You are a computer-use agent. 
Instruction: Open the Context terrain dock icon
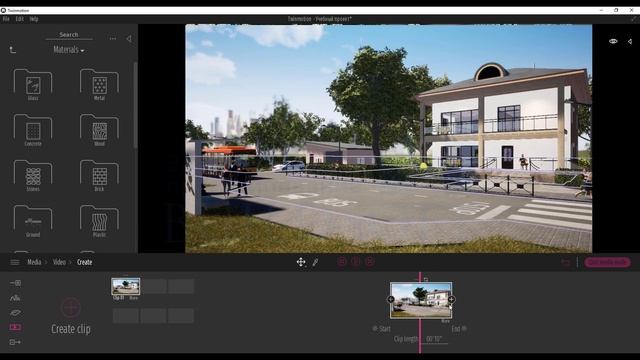[15, 298]
